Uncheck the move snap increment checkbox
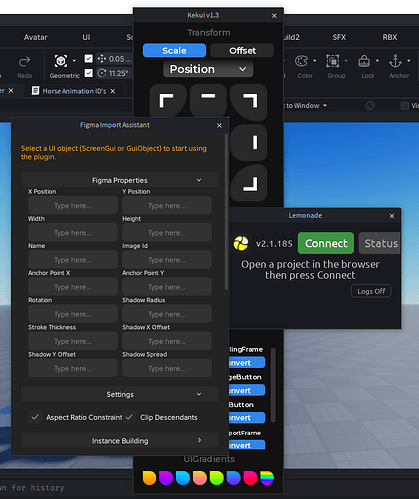 89,59
